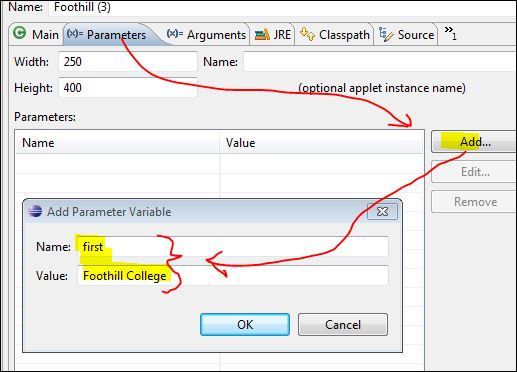The image size is (517, 372).
Task: Click the Value field containing Foothill College
Action: point(233,276)
